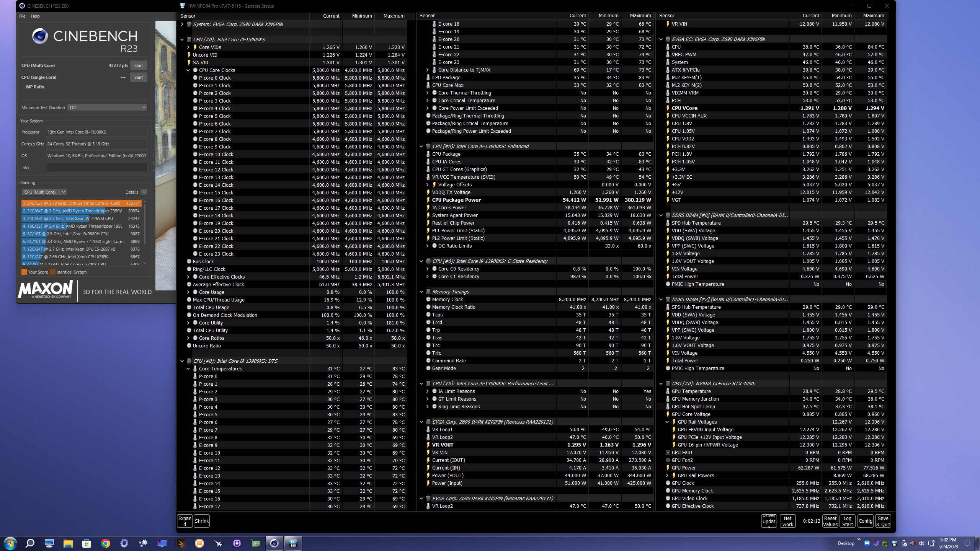Expand the Core Ratios row

[x=188, y=338]
